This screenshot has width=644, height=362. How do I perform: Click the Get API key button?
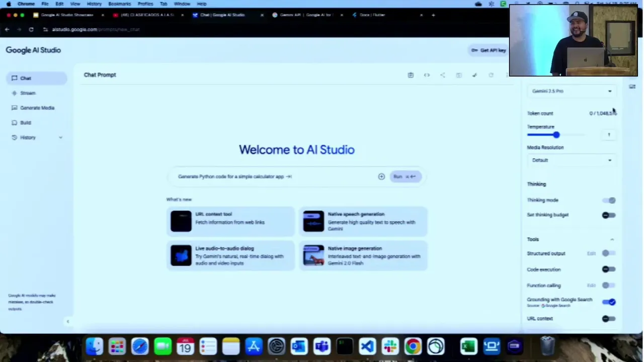[x=488, y=50]
